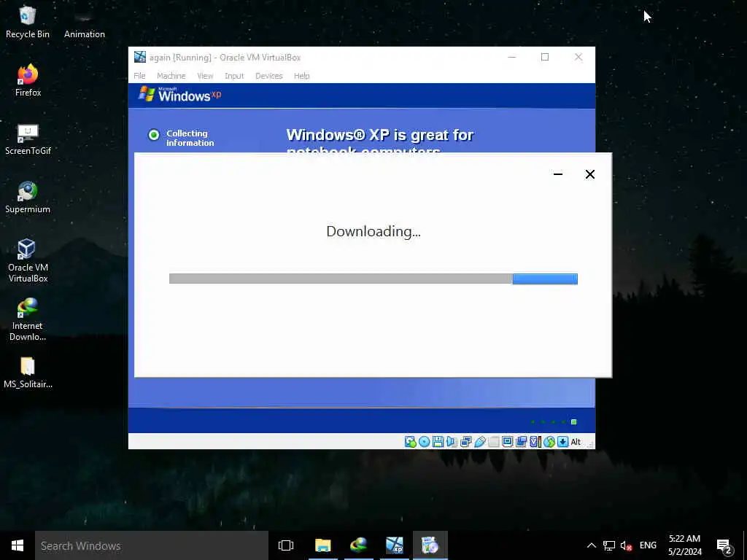Viewport: 747px width, 560px height.
Task: Select the Firefox desktop shortcut
Action: pos(28,80)
